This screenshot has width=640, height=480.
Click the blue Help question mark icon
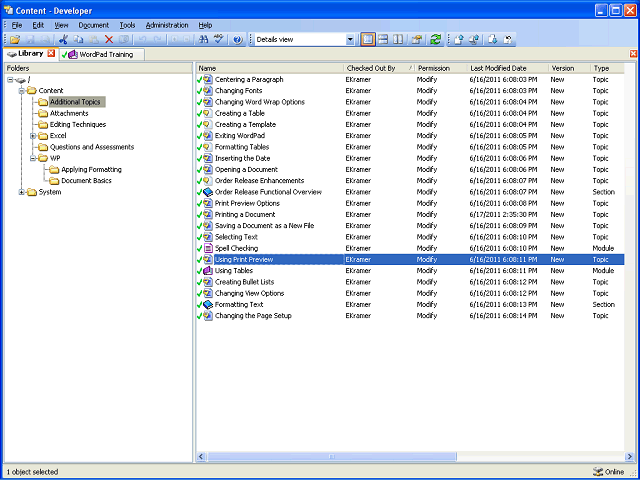(x=238, y=40)
